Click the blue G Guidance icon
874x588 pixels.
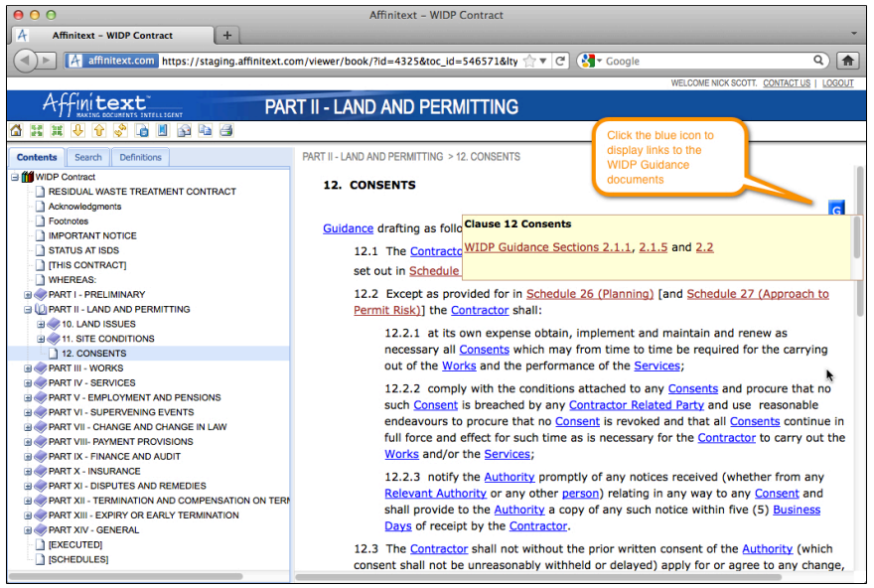836,209
